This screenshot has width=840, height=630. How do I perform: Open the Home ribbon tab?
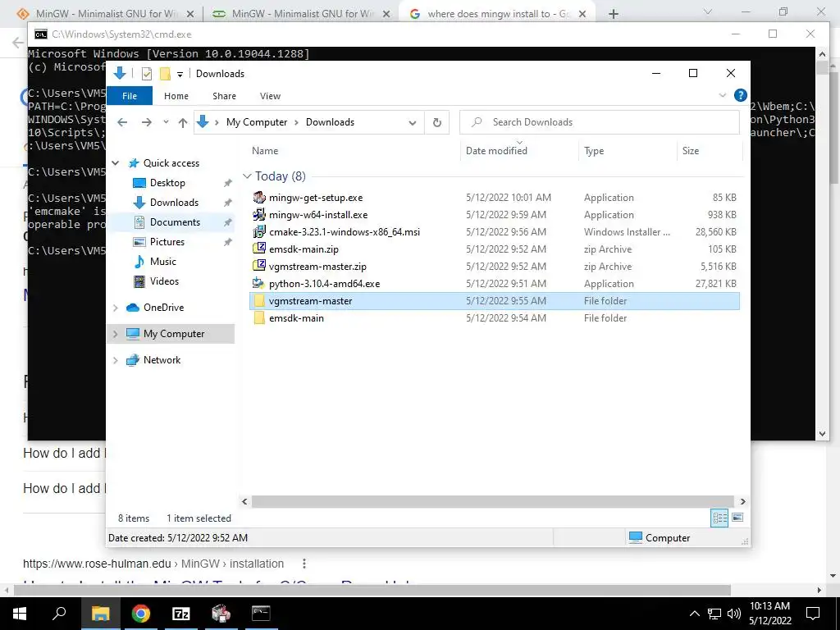click(x=176, y=96)
